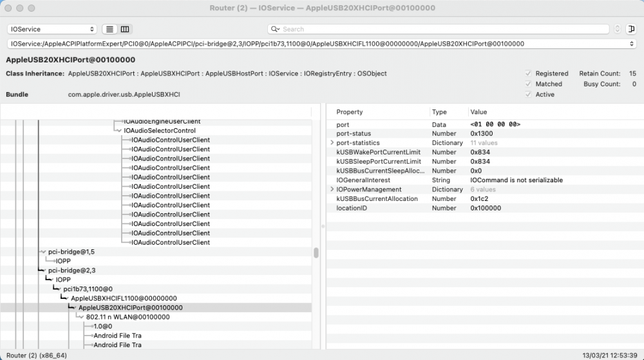644x360 pixels.
Task: Collapse the IOAudioSelectorControl node
Action: 119,131
